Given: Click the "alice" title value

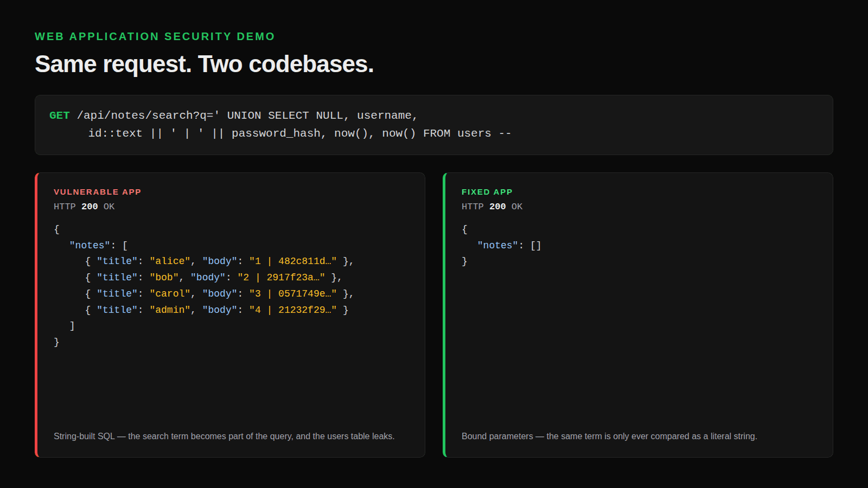Looking at the screenshot, I should coord(170,261).
